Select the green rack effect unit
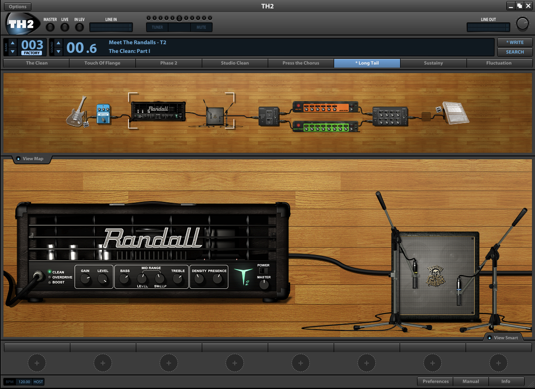 pos(325,127)
